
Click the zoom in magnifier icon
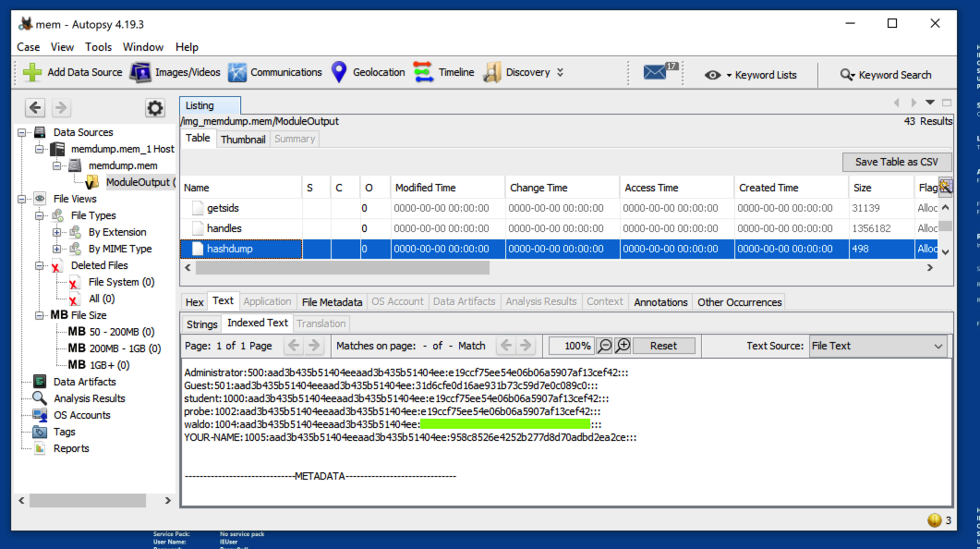[623, 346]
